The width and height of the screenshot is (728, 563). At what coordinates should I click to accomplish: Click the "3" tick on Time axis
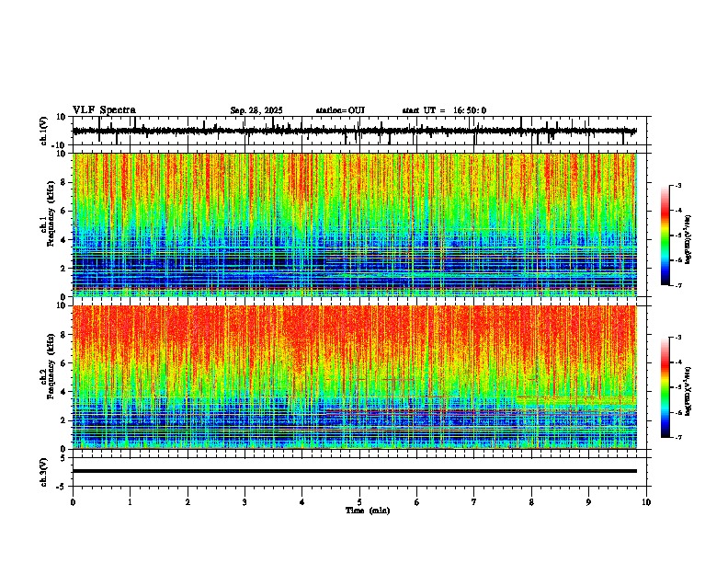tap(245, 502)
